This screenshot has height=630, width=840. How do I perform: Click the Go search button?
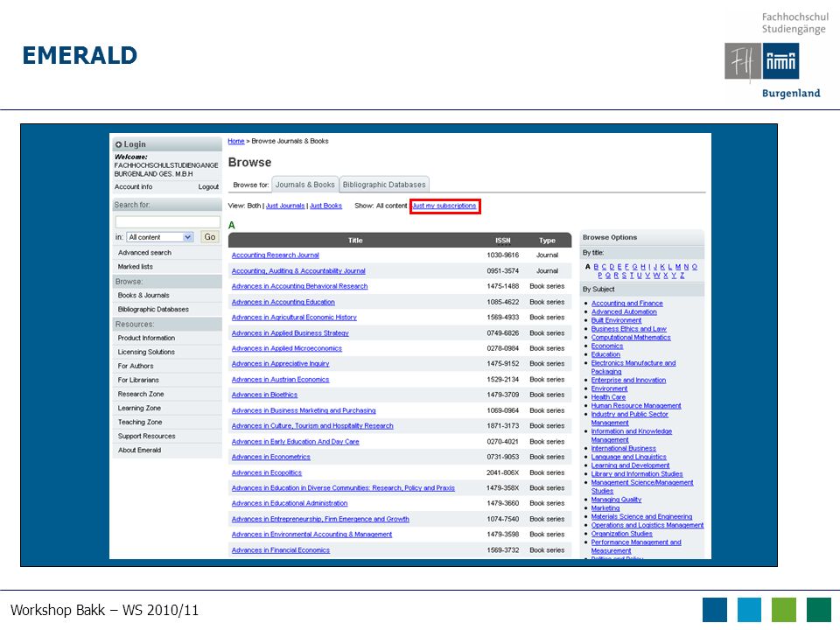click(x=210, y=237)
